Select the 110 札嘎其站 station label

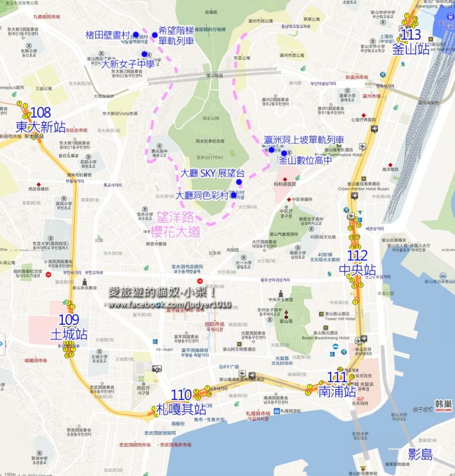181,402
